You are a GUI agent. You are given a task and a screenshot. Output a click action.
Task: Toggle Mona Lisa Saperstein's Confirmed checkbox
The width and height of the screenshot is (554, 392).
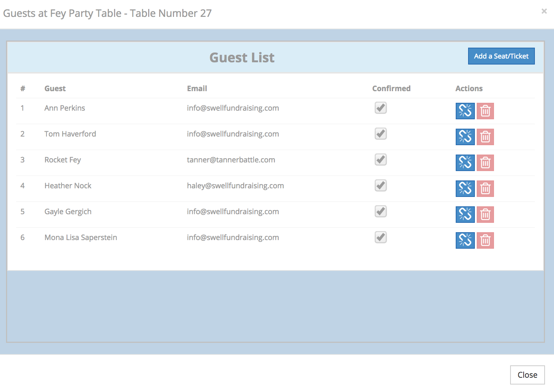[380, 237]
